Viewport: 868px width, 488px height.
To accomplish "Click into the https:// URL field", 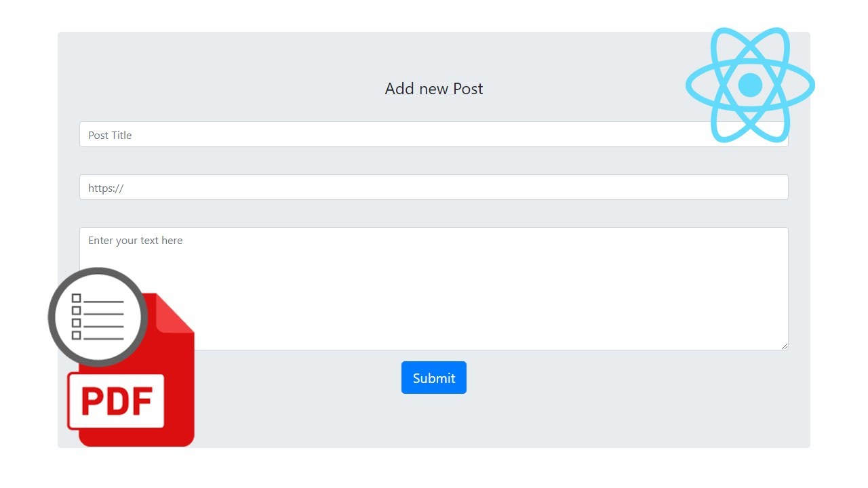I will tap(434, 187).
